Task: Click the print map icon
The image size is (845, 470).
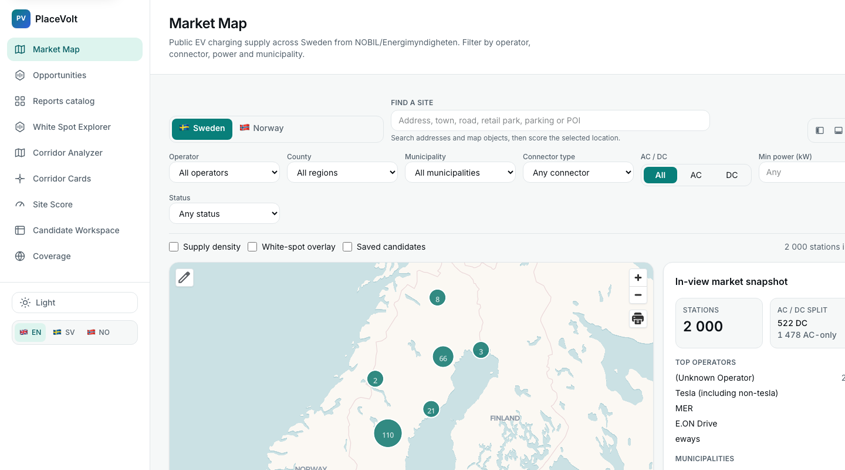Action: (638, 319)
